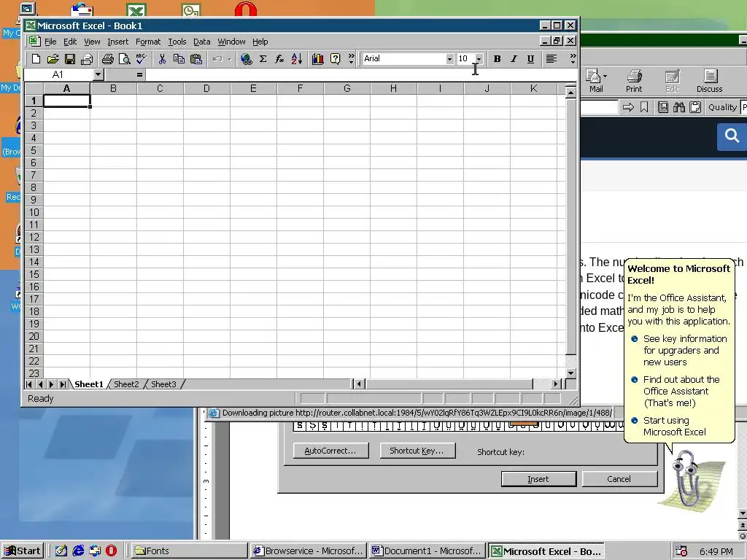Click the Copy icon in the Excel toolbar

point(179,59)
